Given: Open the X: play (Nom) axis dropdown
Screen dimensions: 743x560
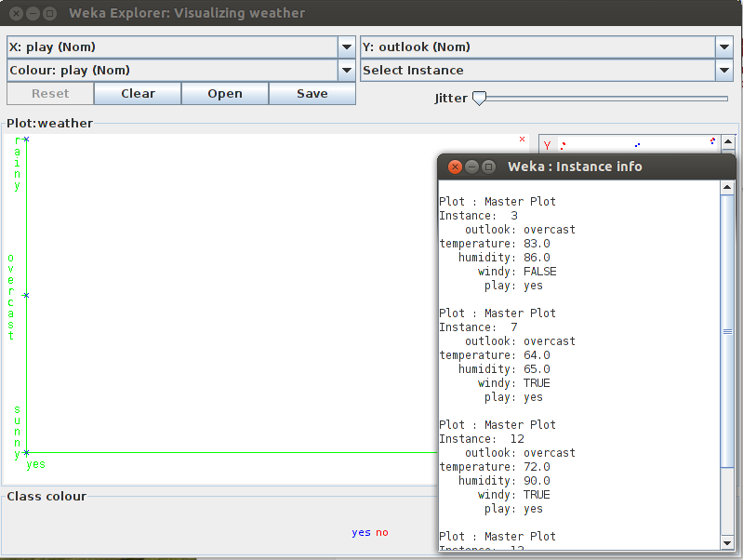Looking at the screenshot, I should (x=181, y=47).
